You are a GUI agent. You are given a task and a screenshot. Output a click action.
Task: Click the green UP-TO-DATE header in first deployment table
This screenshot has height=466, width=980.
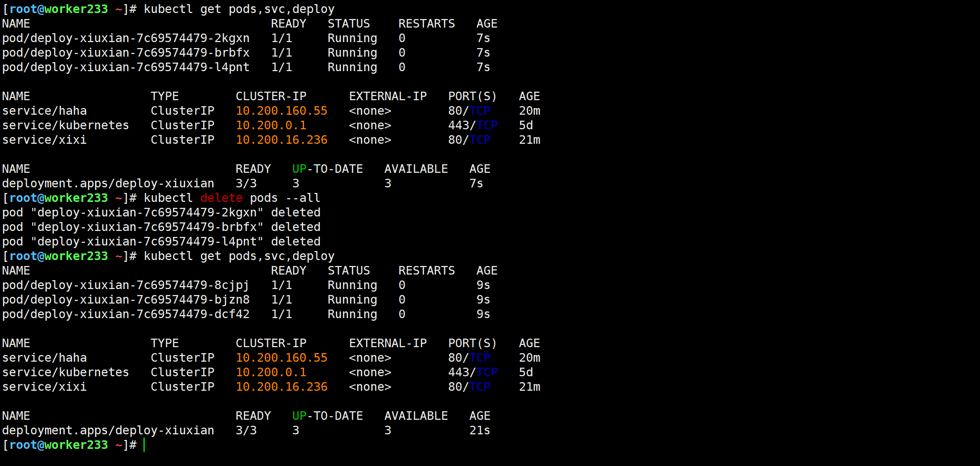327,169
